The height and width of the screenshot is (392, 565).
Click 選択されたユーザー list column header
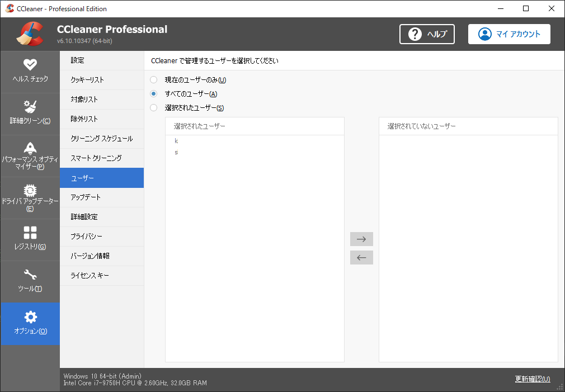[x=255, y=126]
